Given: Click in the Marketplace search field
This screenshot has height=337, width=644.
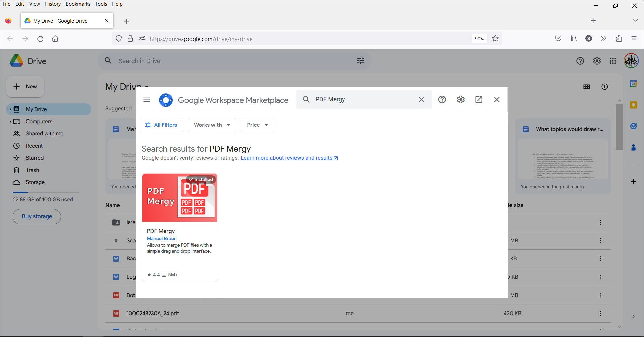Looking at the screenshot, I should point(364,99).
